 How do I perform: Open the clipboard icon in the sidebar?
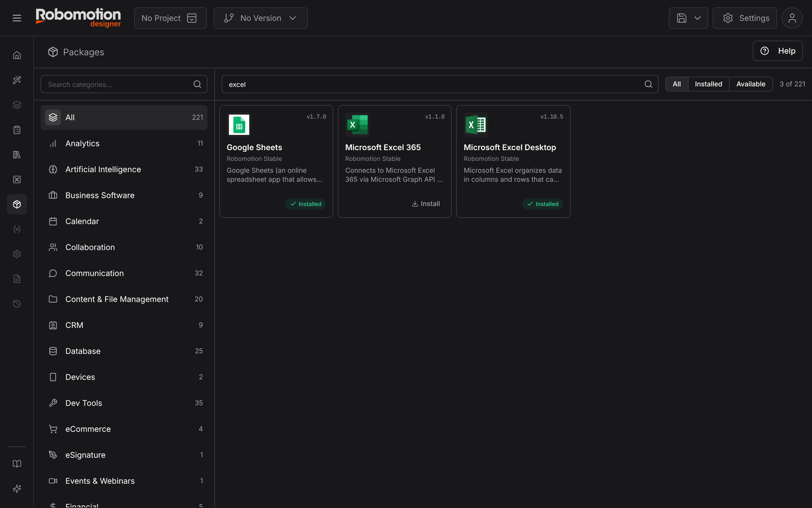click(x=17, y=130)
